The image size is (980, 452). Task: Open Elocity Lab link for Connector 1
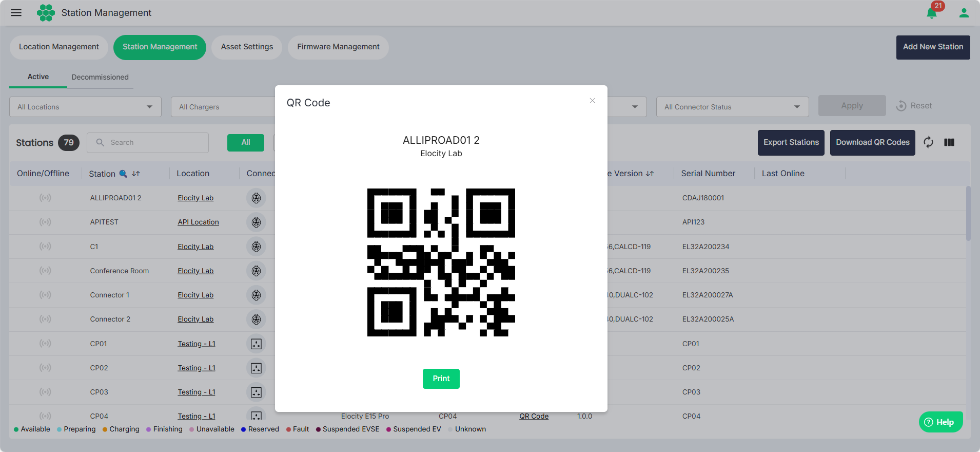[195, 295]
